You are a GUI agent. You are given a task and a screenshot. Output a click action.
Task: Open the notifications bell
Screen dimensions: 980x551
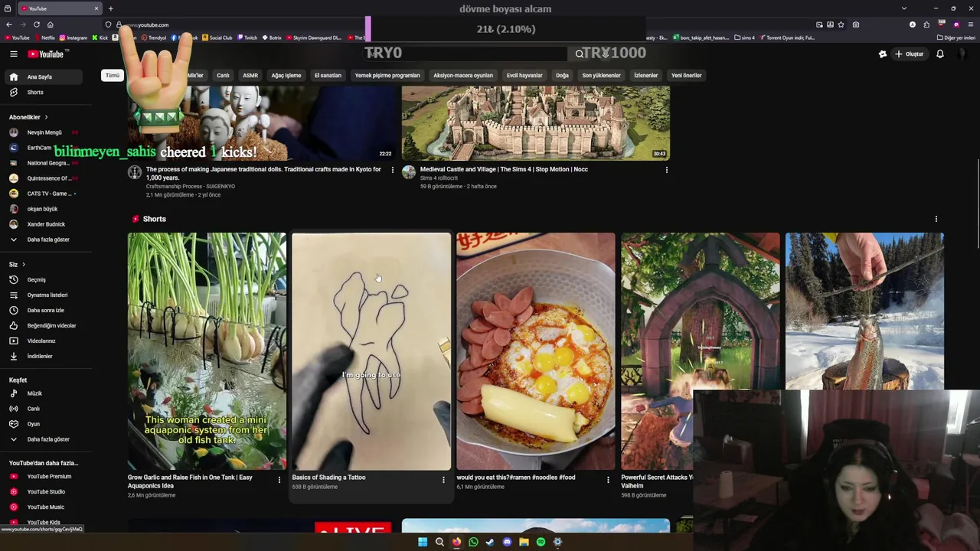[939, 54]
